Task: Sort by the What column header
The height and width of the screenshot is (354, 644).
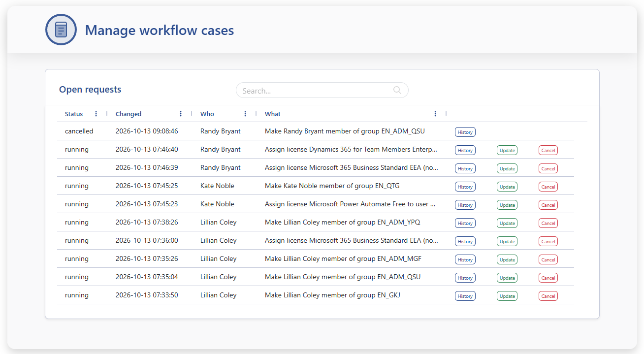Action: point(273,114)
